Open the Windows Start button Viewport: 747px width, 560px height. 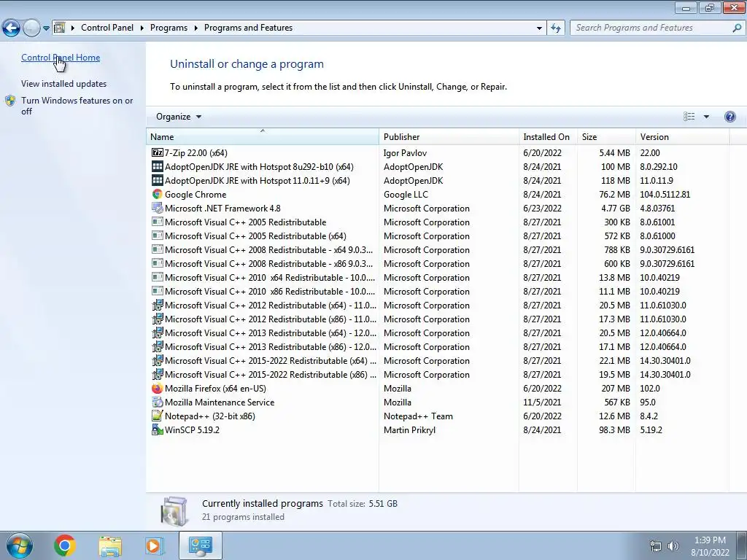20,545
